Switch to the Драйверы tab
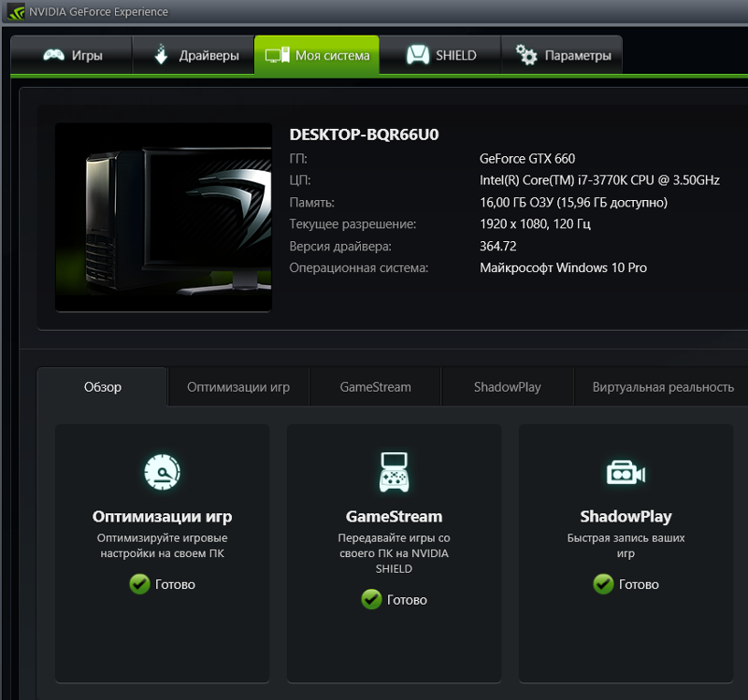The image size is (748, 700). coord(194,55)
